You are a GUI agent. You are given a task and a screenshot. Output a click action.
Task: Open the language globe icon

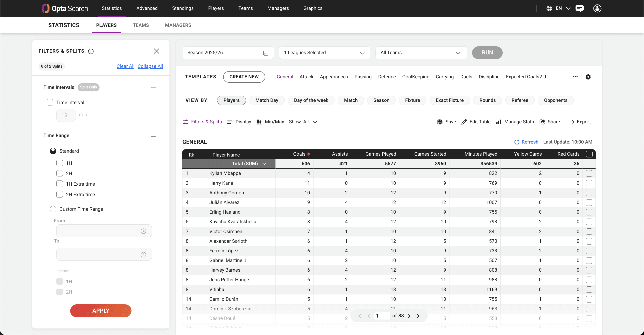point(549,8)
